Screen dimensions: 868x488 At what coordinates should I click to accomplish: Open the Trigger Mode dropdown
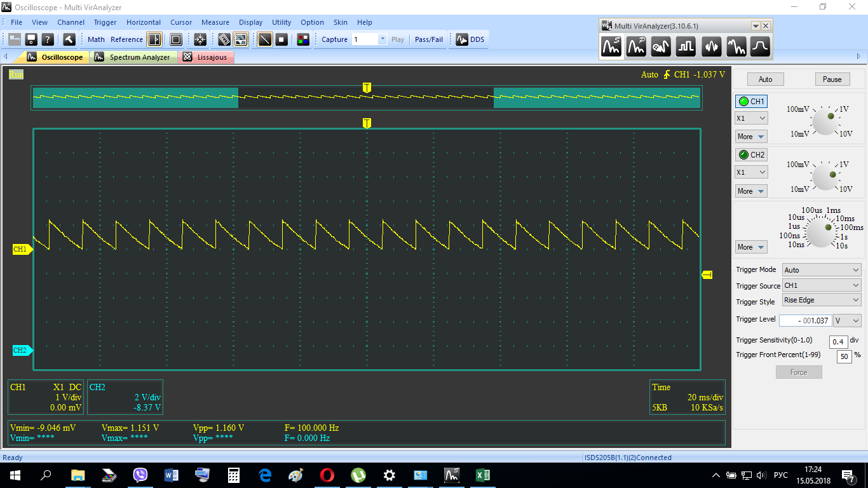point(821,270)
